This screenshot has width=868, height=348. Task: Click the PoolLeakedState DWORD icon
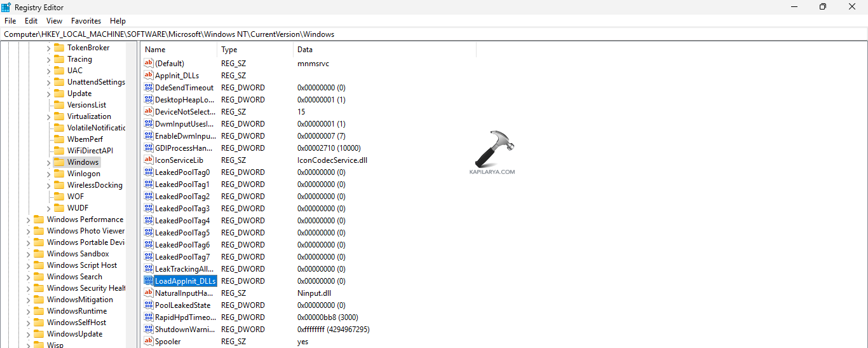tap(149, 305)
